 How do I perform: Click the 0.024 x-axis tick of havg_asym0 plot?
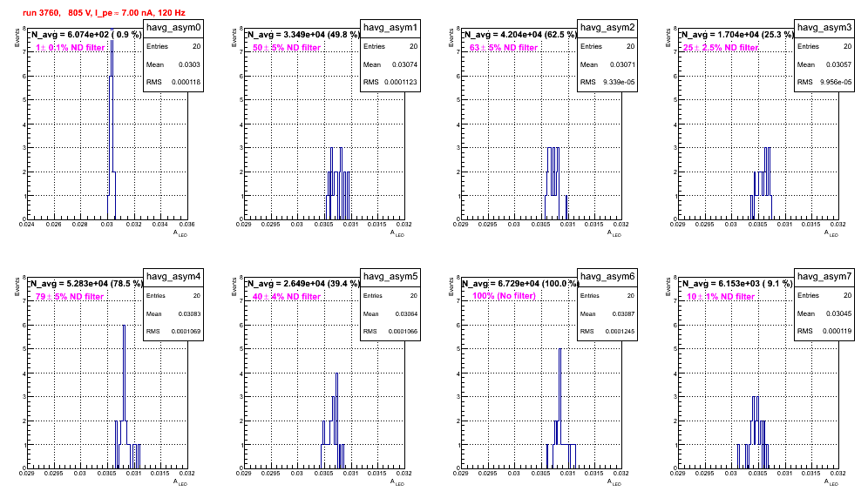point(26,225)
